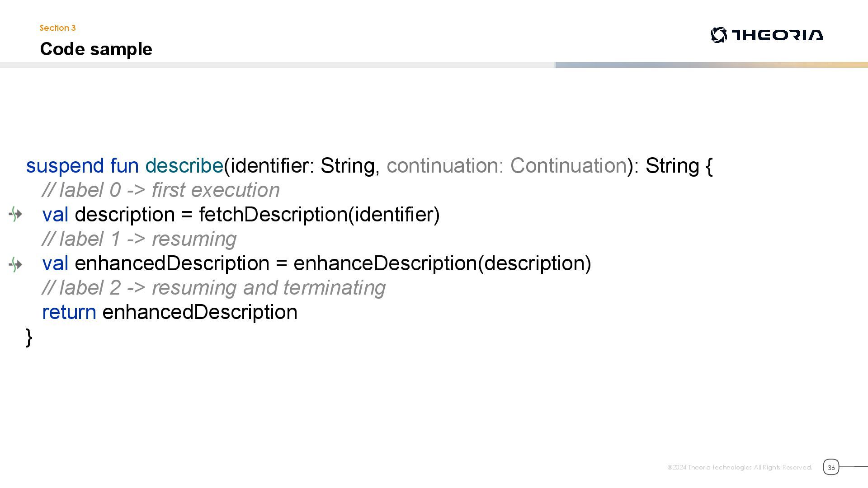Image resolution: width=868 pixels, height=488 pixels.
Task: Select the label 1 resuming comment
Action: [x=139, y=239]
